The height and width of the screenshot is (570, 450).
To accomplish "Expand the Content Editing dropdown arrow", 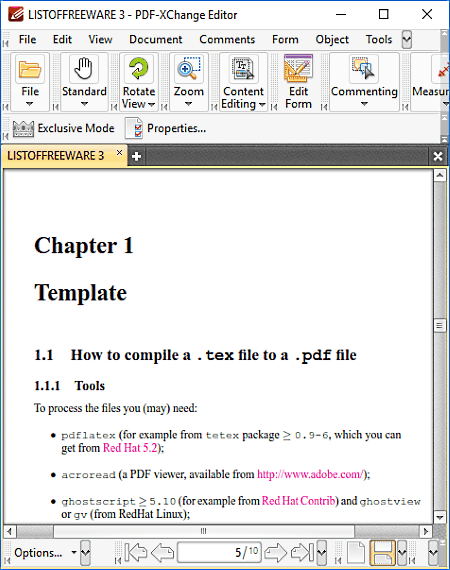I will [262, 105].
